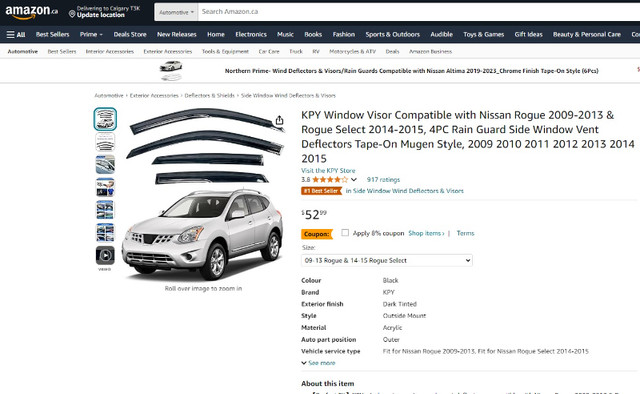This screenshot has height=394, width=640.
Task: Select RV sub-navigation item
Action: pos(316,51)
